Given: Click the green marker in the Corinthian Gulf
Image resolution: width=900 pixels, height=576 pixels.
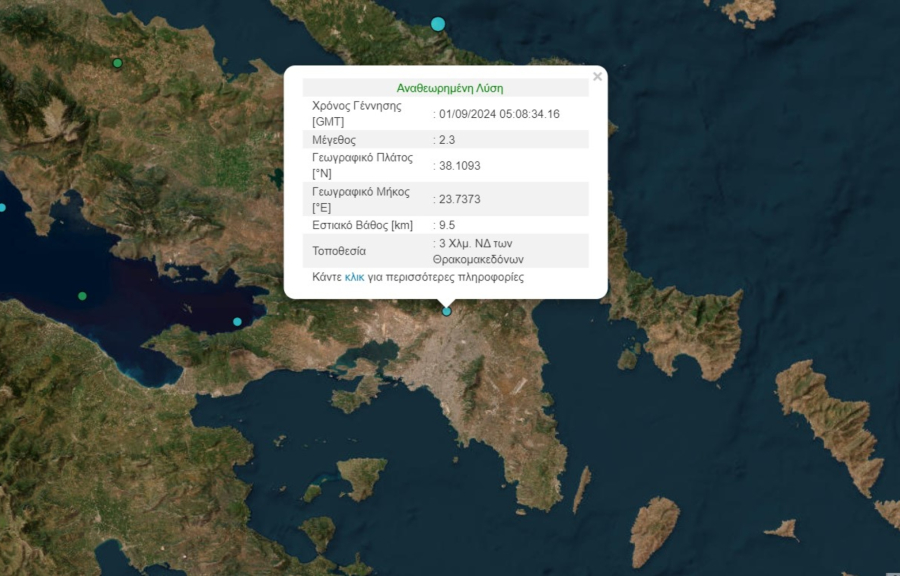Looking at the screenshot, I should pyautogui.click(x=80, y=296).
